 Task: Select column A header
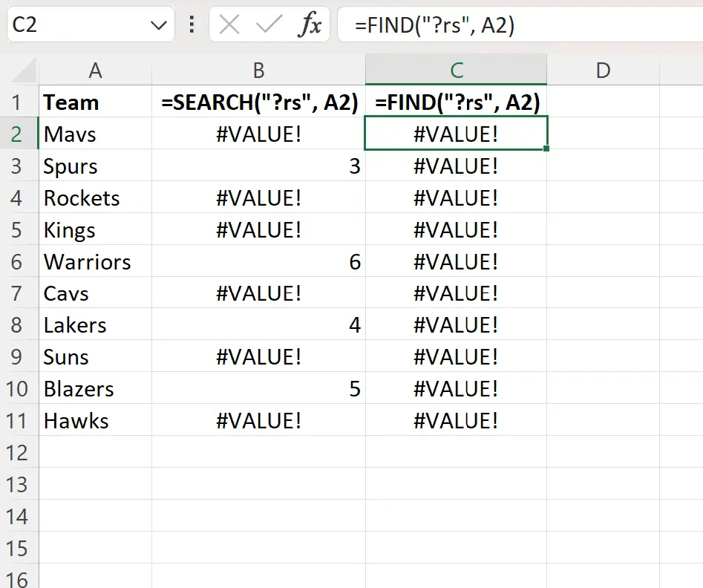click(x=95, y=71)
